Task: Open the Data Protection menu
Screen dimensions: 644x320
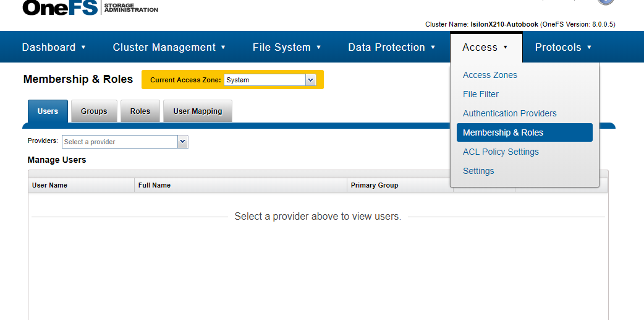Action: (x=391, y=47)
